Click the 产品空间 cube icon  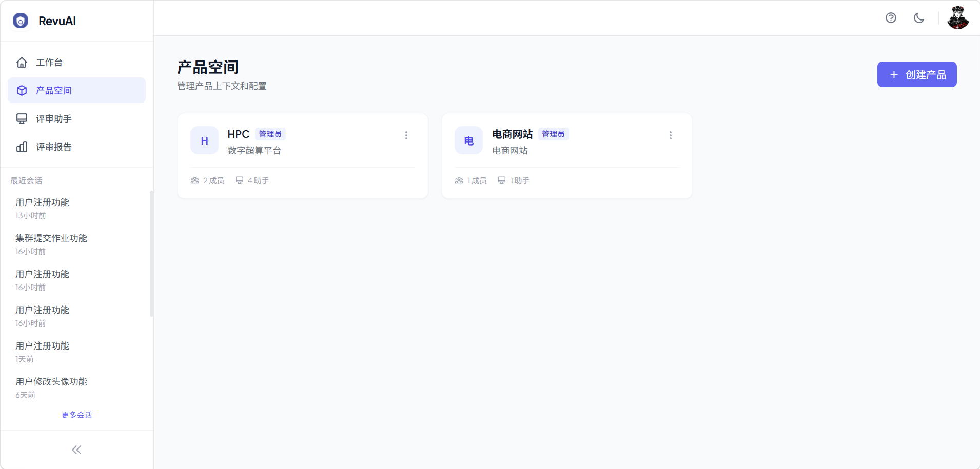[22, 90]
